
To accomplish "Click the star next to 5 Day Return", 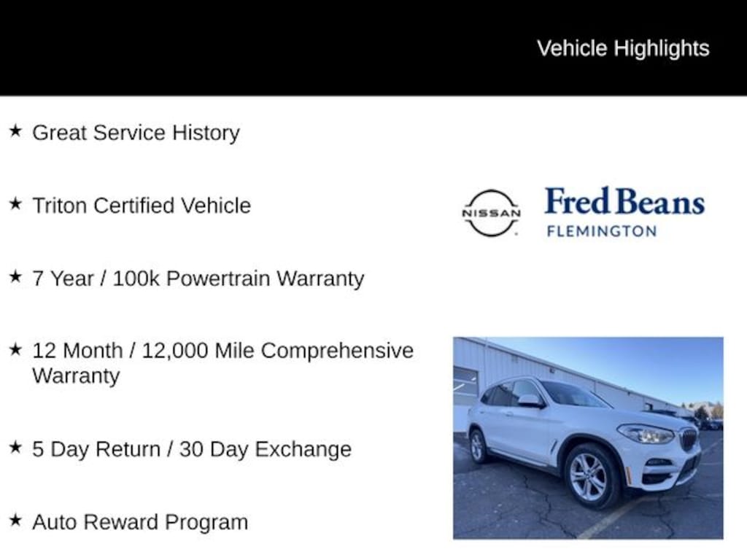I will [x=15, y=448].
